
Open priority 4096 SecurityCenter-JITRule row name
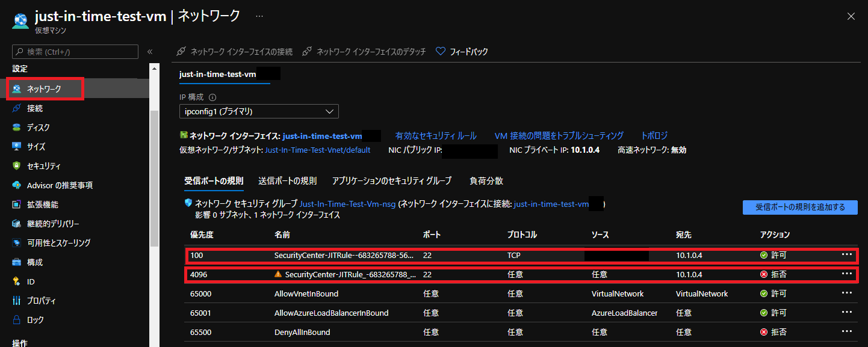tap(351, 274)
